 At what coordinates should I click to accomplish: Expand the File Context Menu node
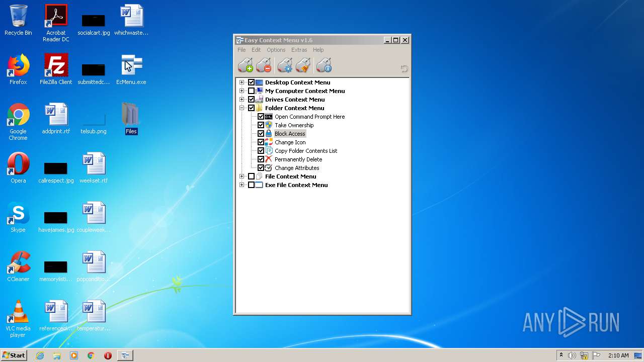(242, 176)
